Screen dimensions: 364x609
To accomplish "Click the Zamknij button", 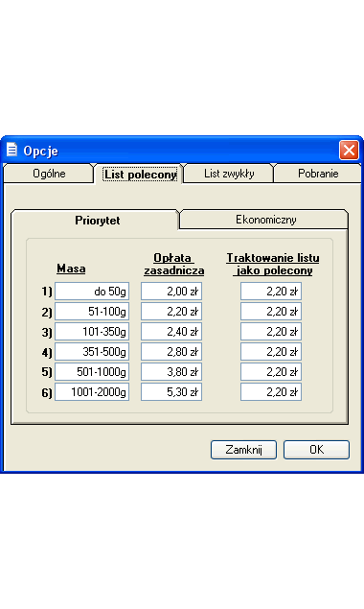I will pos(243,450).
